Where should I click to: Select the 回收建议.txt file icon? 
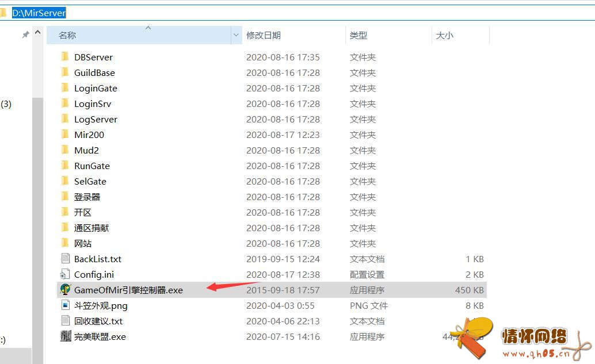click(65, 321)
